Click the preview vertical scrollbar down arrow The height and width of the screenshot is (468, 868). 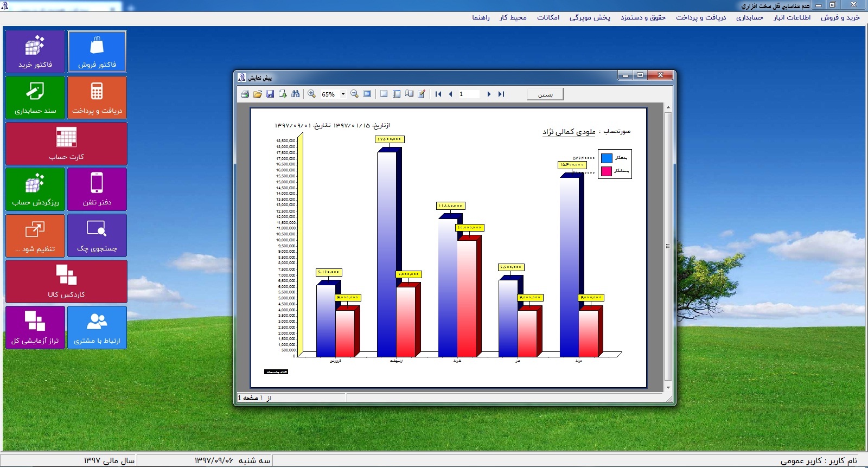[668, 388]
